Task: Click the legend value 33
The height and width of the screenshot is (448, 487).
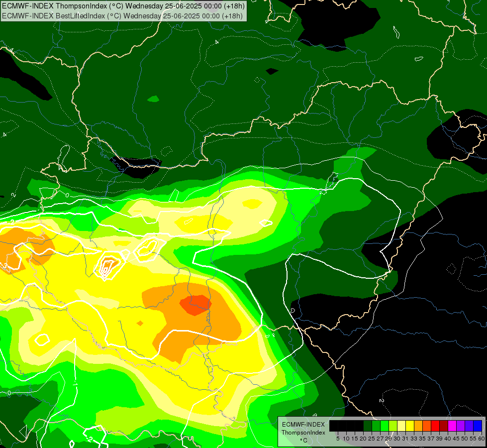Action: (414, 439)
